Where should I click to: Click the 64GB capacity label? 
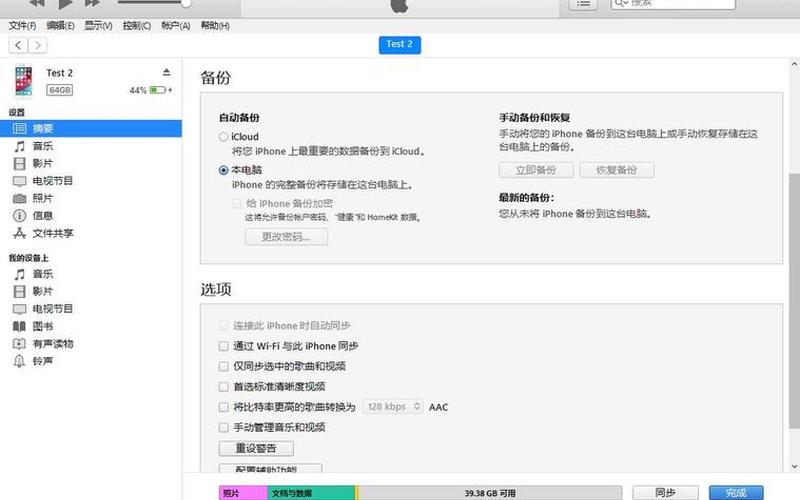coord(60,90)
